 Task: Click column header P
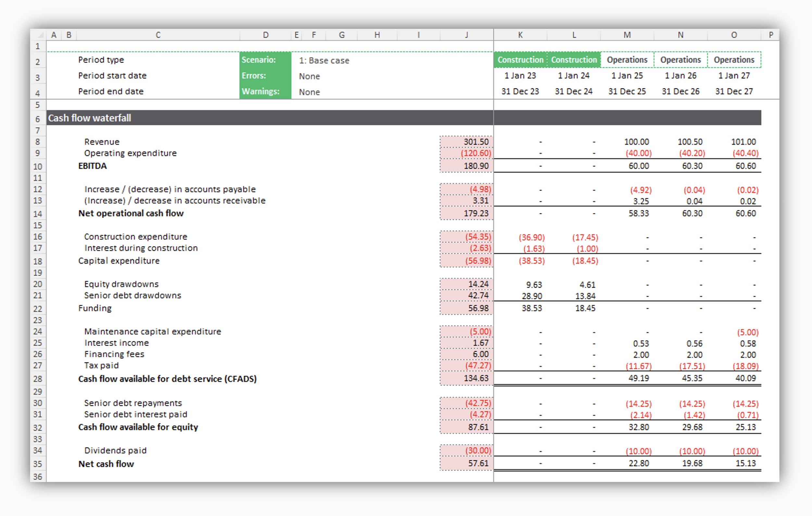770,35
